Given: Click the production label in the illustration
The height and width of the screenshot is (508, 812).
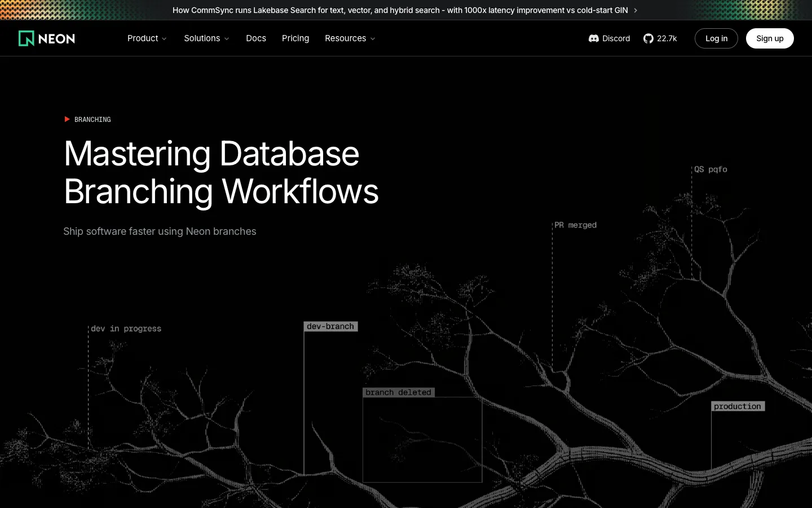Looking at the screenshot, I should coord(738,406).
